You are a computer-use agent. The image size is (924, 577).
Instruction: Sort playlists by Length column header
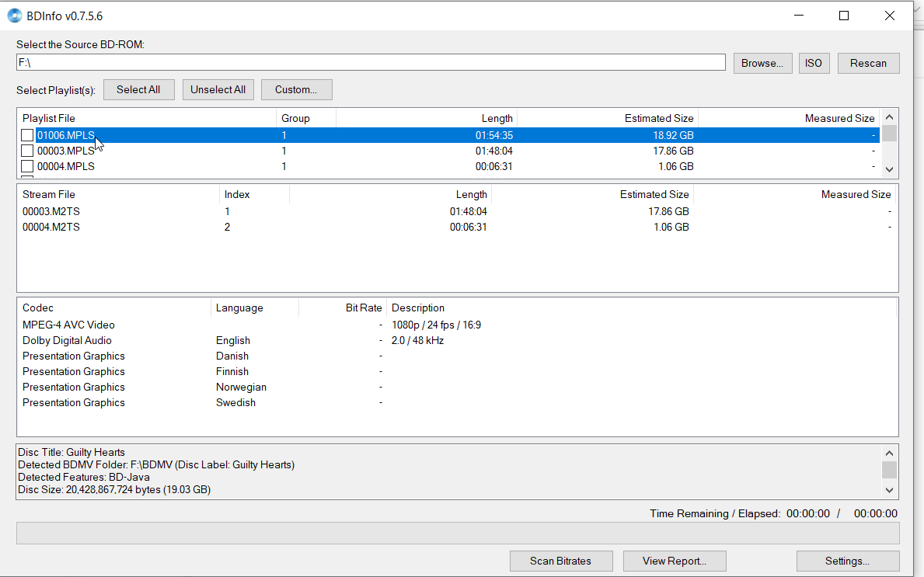(427, 118)
